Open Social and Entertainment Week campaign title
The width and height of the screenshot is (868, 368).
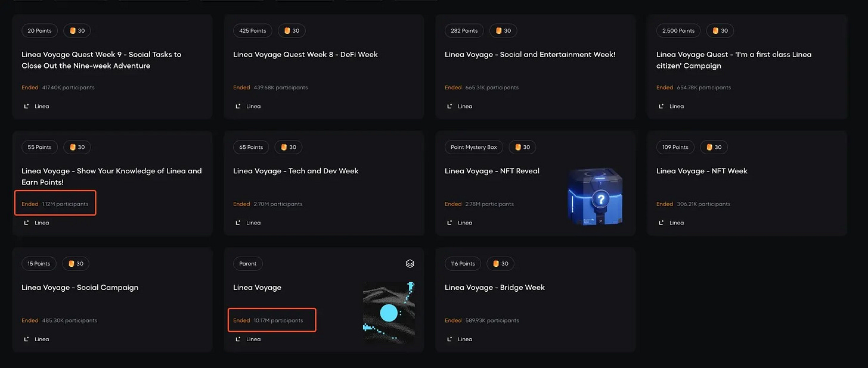tap(530, 54)
